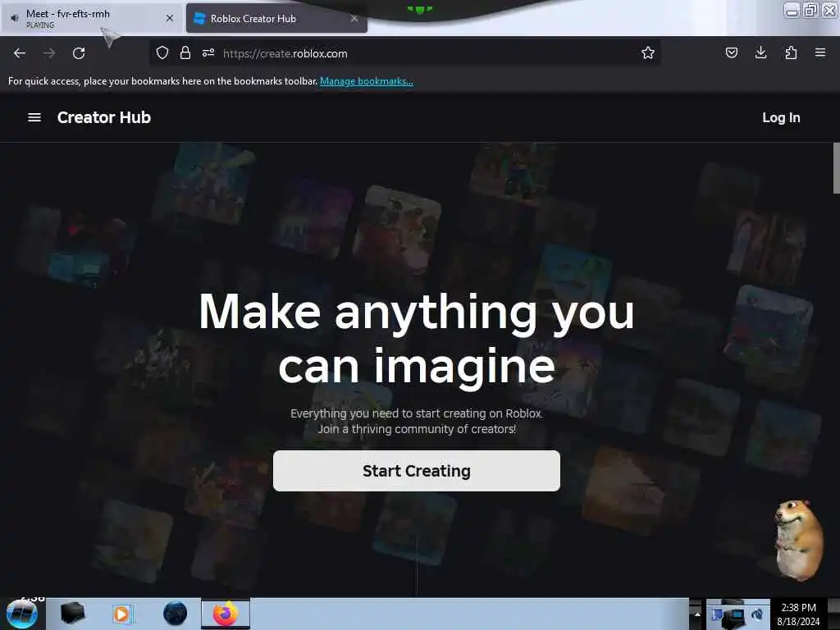
Task: Bookmark this page with the star
Action: pos(648,52)
